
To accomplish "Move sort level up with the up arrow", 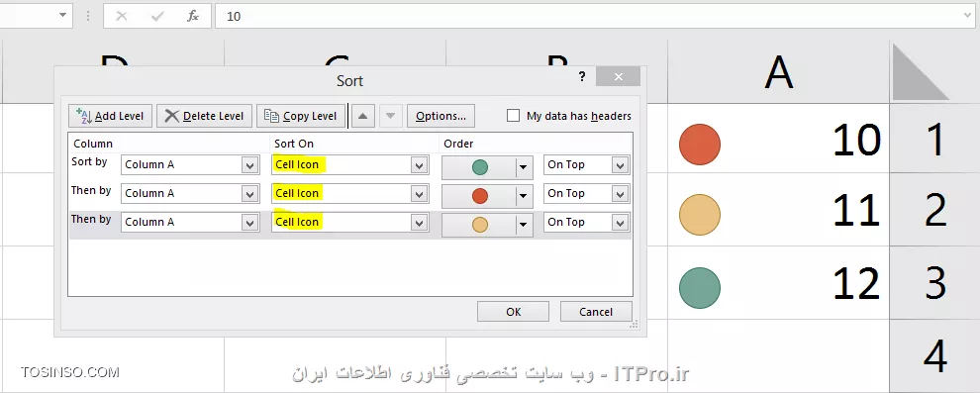I will pyautogui.click(x=363, y=116).
